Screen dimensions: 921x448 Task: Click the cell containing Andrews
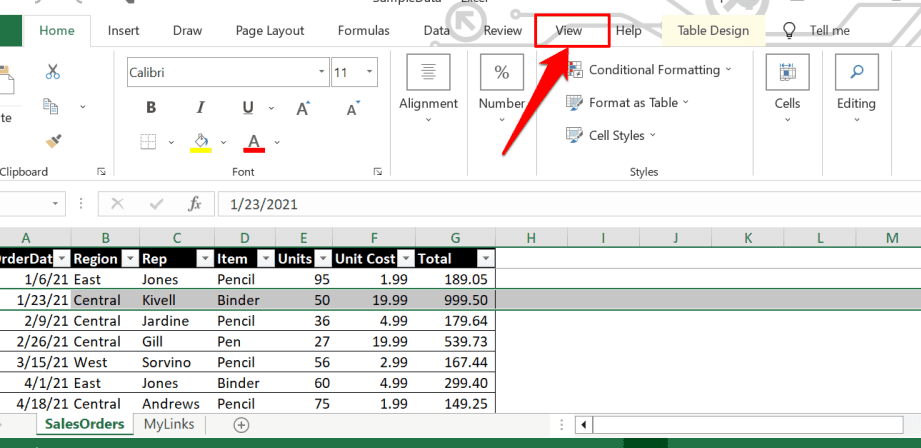click(177, 404)
